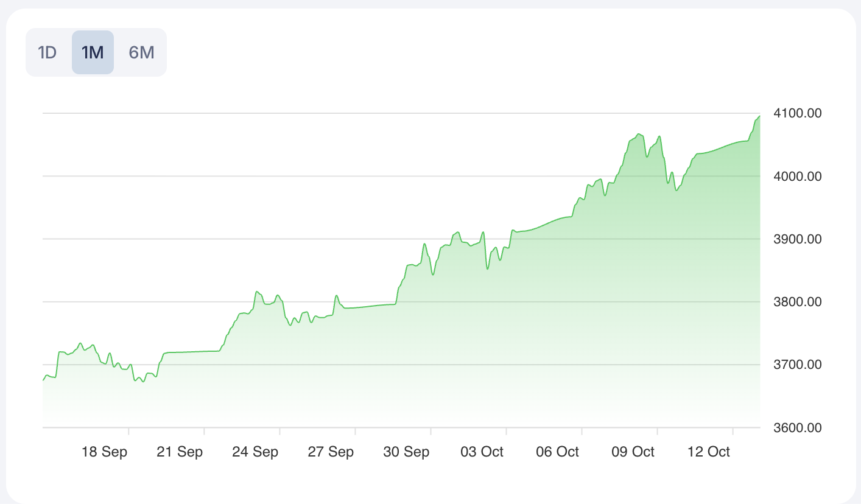
Task: Click the 18 Sep date label
Action: tap(104, 452)
